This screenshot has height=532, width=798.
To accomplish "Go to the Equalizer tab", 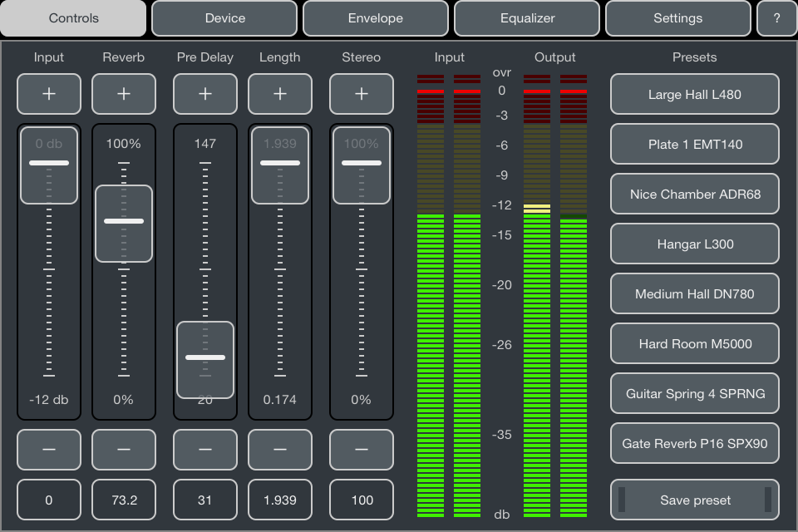I will 527,18.
